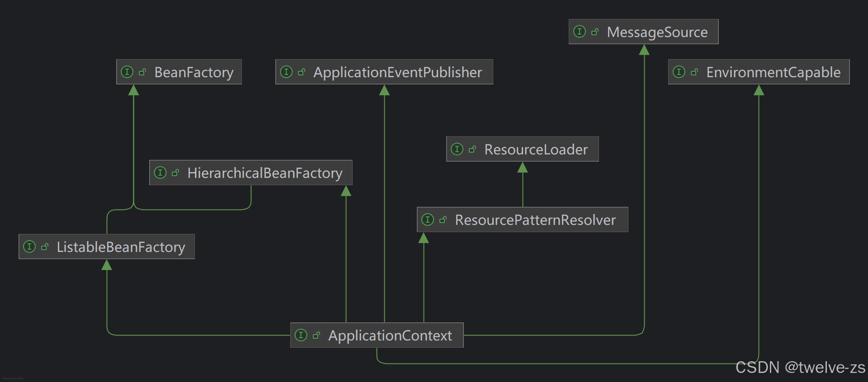The image size is (868, 382).
Task: Click the lock icon beside ResourcePatternResolver
Action: click(443, 219)
